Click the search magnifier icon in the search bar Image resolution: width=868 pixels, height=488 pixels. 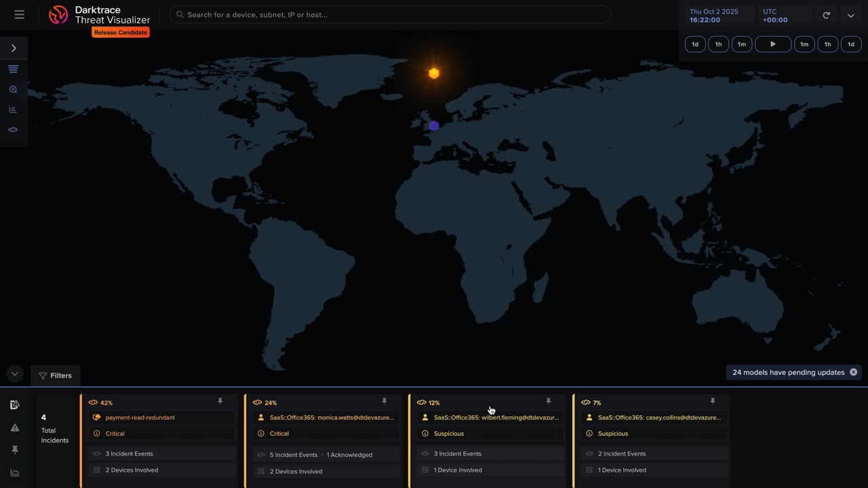point(180,14)
